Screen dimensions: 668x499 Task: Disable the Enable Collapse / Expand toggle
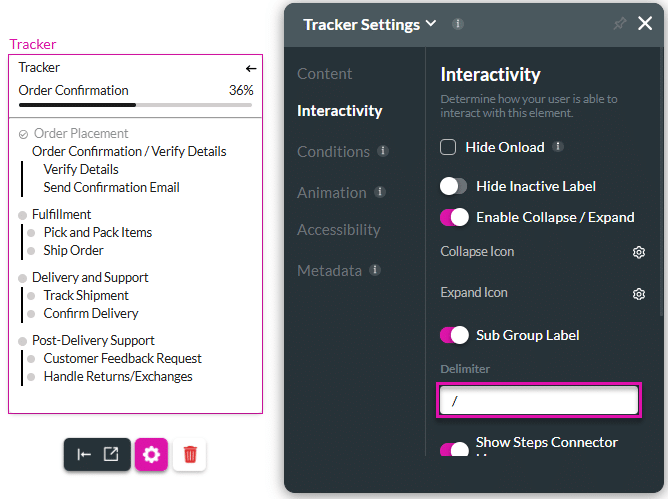coord(454,217)
